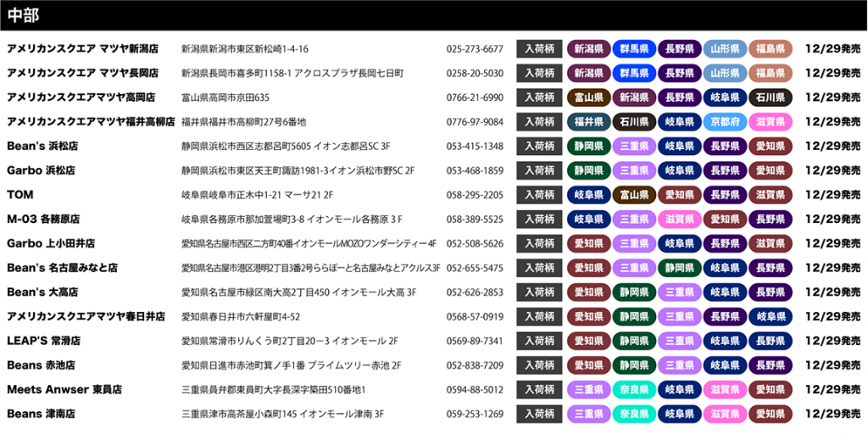Click 入荷柄 button in TOM row
The height and width of the screenshot is (440, 868).
[x=539, y=195]
